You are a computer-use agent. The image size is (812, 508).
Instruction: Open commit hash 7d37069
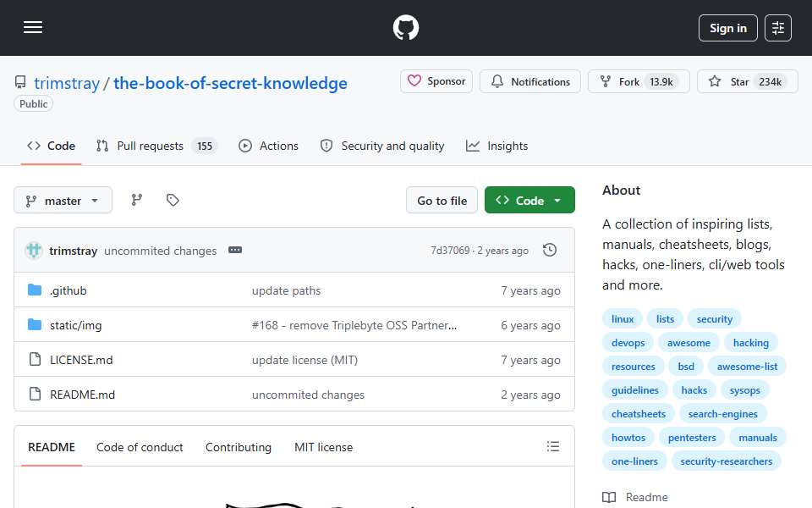tap(450, 251)
